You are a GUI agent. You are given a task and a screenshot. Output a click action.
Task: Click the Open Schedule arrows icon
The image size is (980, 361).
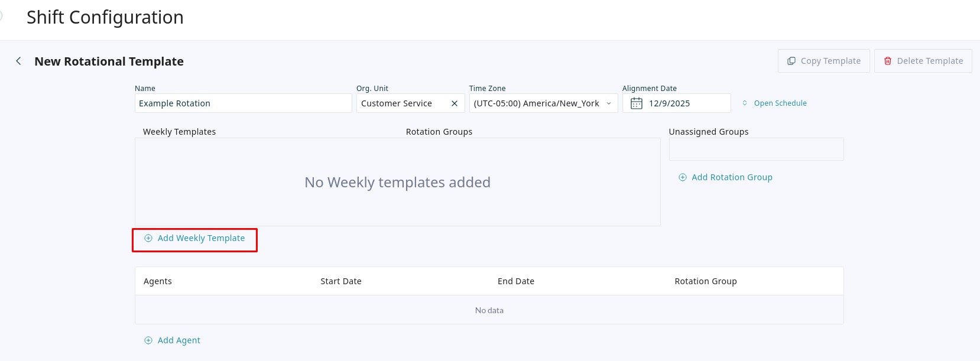[745, 103]
